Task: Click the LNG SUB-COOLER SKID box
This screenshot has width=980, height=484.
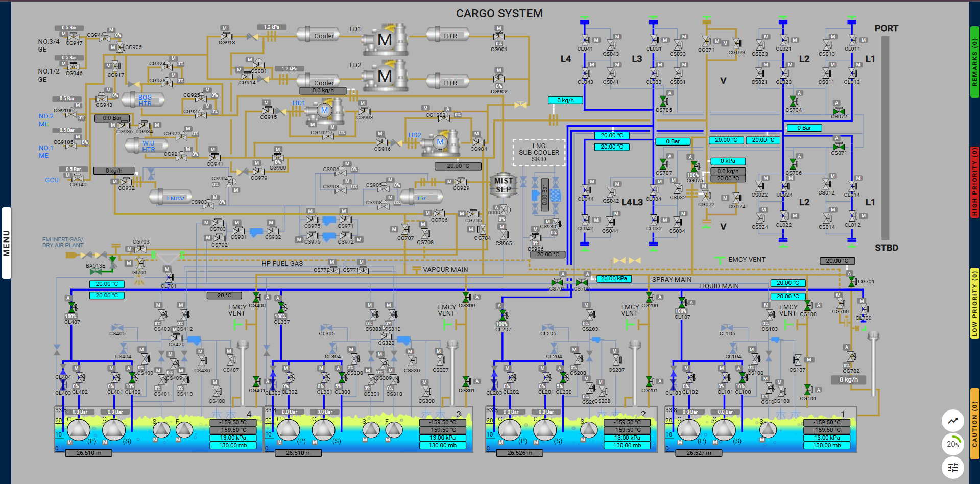Action: coord(539,152)
